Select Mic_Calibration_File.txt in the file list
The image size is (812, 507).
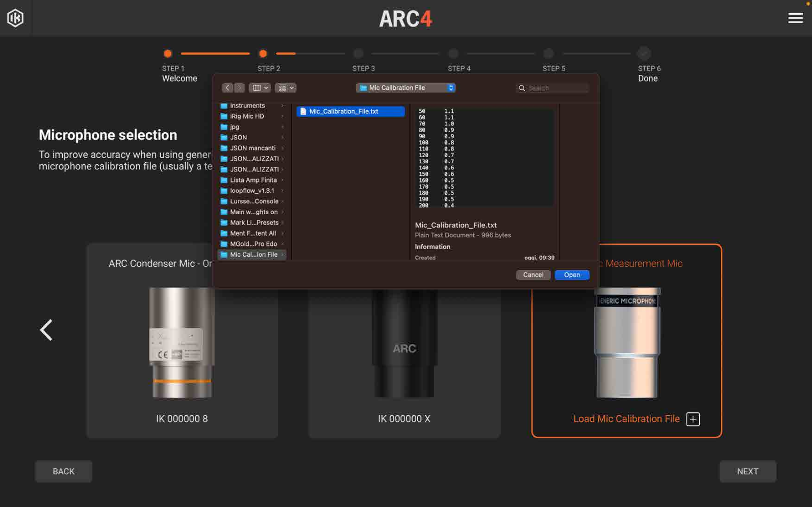pyautogui.click(x=350, y=111)
